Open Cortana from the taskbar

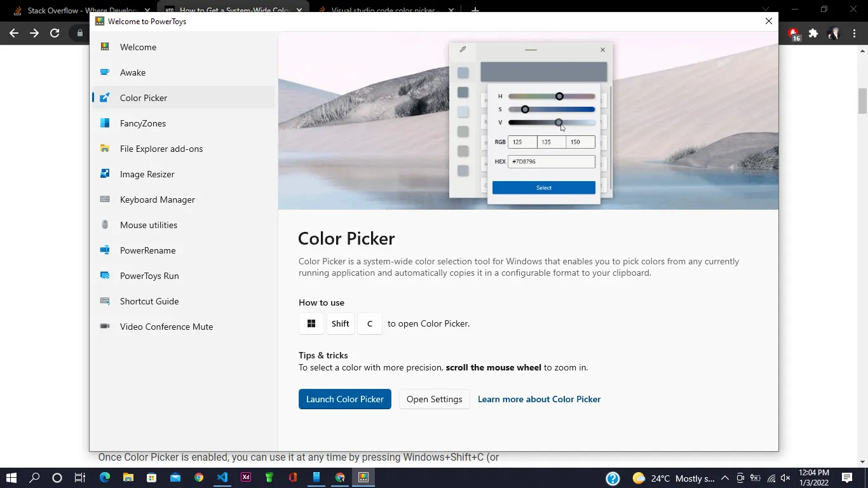pyautogui.click(x=57, y=478)
